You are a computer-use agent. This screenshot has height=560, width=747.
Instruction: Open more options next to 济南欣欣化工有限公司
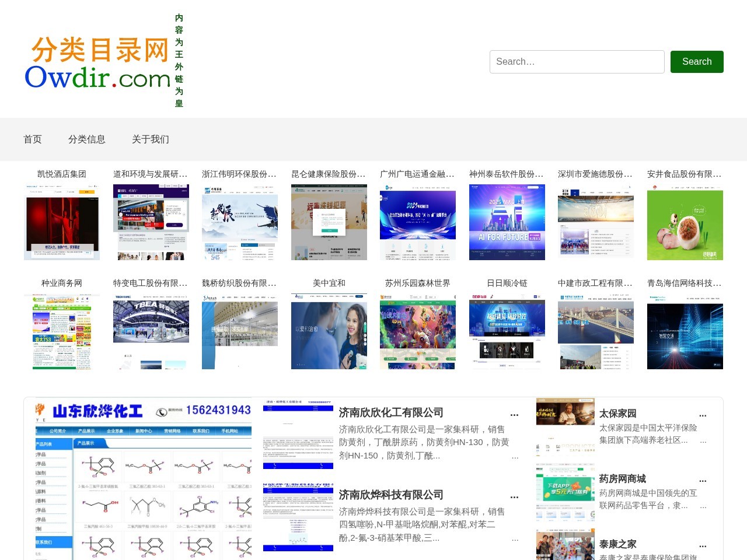pos(514,413)
